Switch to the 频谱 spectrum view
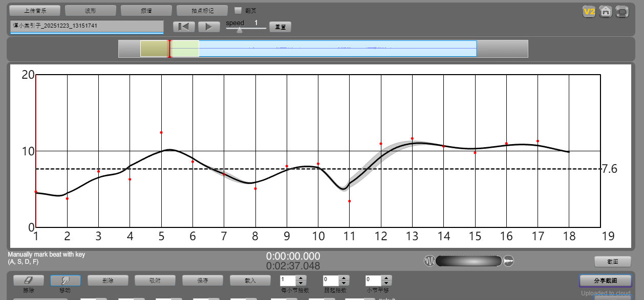This screenshot has height=300, width=644. pyautogui.click(x=146, y=11)
